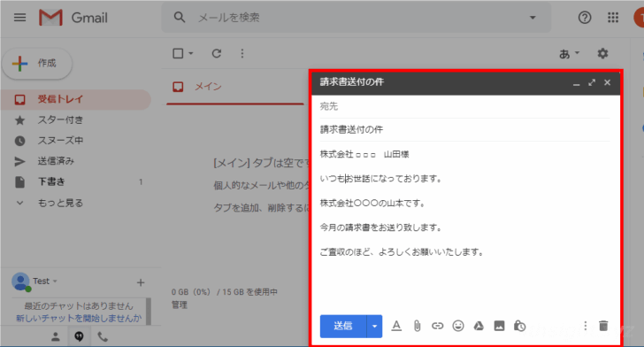Click the line 株式会社〇〇〇の山本です。
Viewport: 644px width, 347px height.
372,203
